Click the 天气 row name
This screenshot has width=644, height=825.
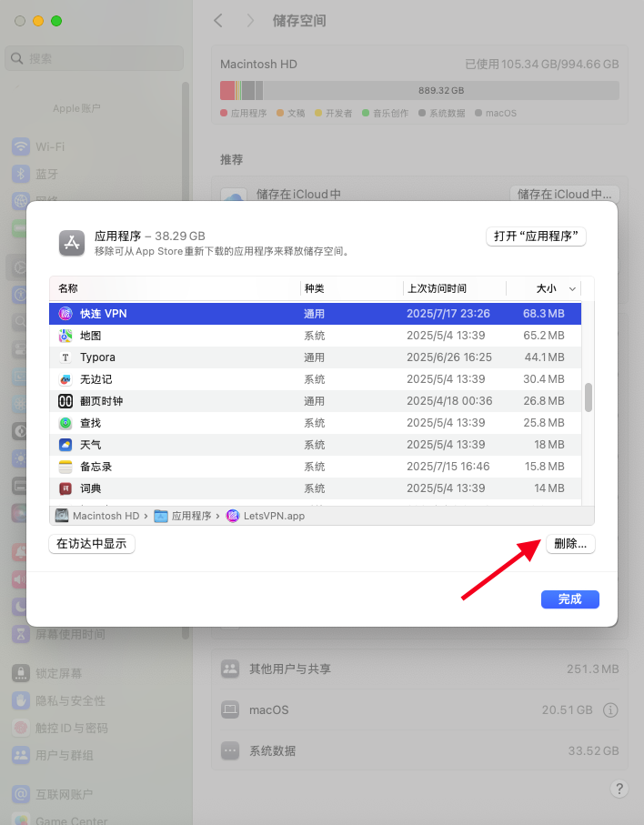coord(90,445)
